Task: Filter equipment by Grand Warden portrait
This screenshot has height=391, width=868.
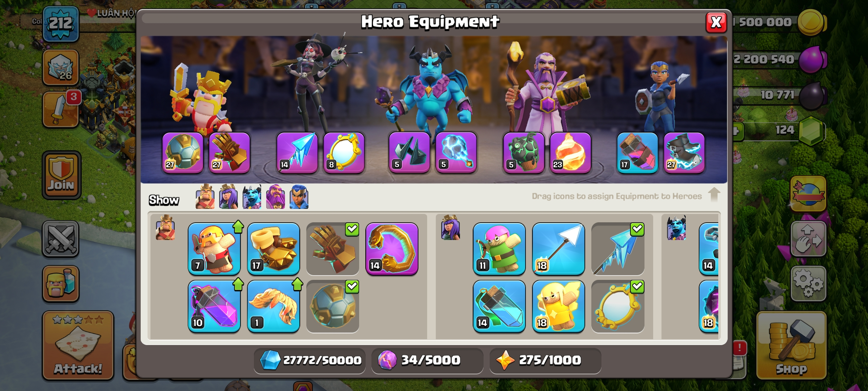Action: (x=276, y=197)
